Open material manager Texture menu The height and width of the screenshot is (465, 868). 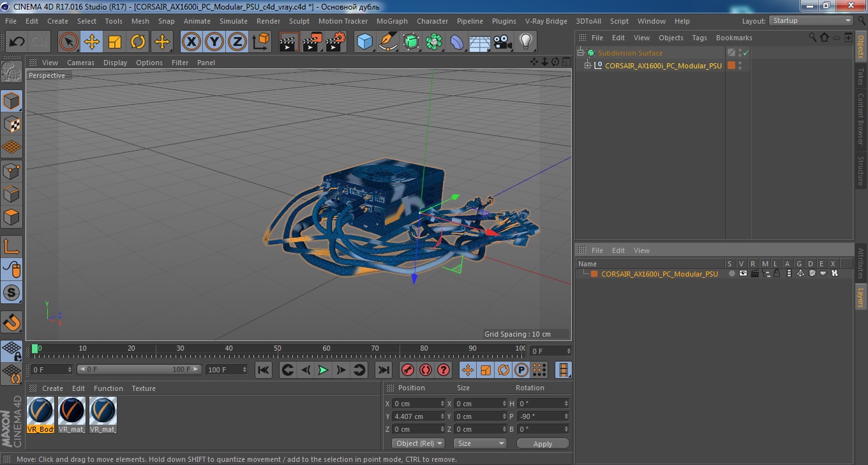[x=144, y=388]
